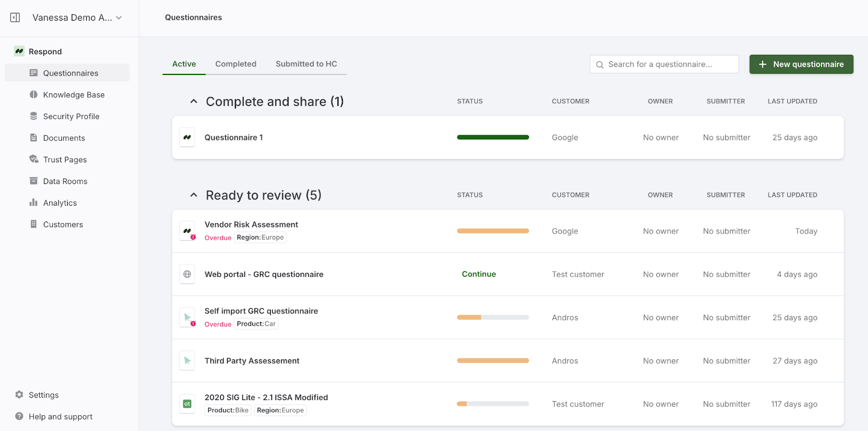Click the Region:Europe tag on Vendor Risk Assessment
This screenshot has width=868, height=431.
pos(260,238)
